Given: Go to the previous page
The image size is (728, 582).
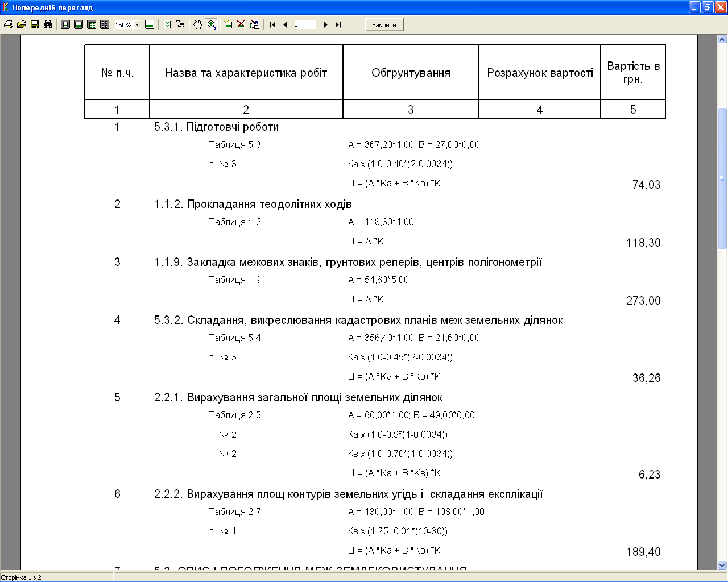Looking at the screenshot, I should [285, 24].
